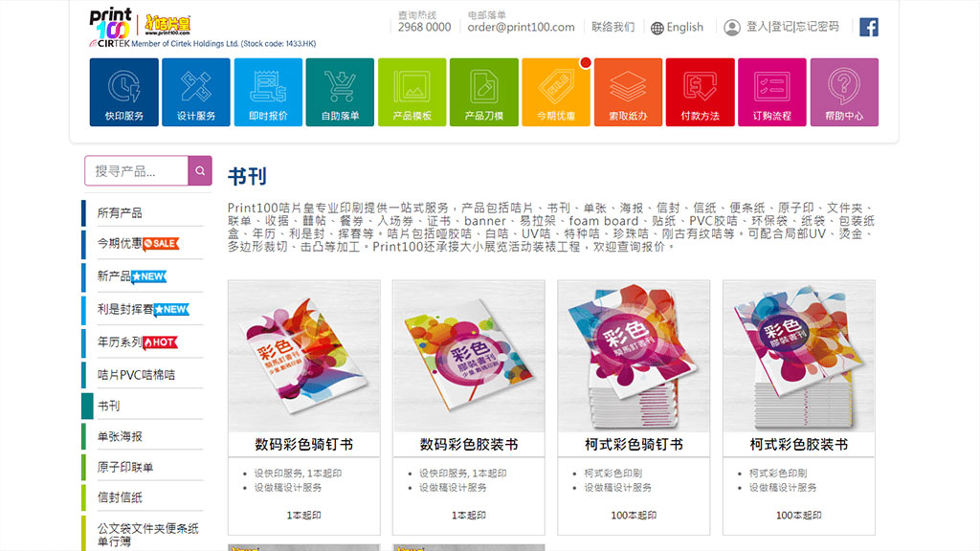This screenshot has width=980, height=551.
Task: Open the 数码彩色骑钉书 product thumbnail
Action: [x=303, y=356]
